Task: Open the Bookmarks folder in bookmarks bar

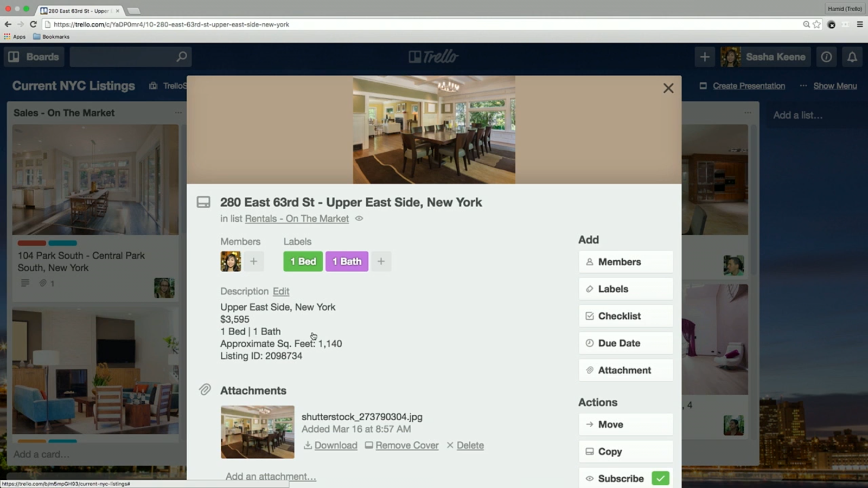Action: coord(51,37)
